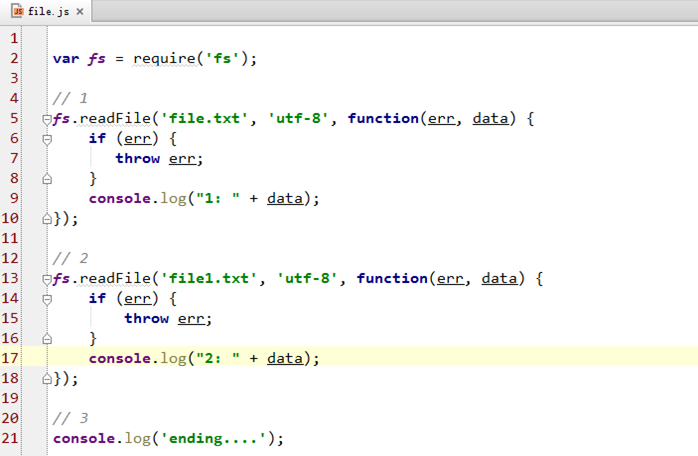This screenshot has width=698, height=456.
Task: Click the throw keyword on line 15
Action: (146, 318)
